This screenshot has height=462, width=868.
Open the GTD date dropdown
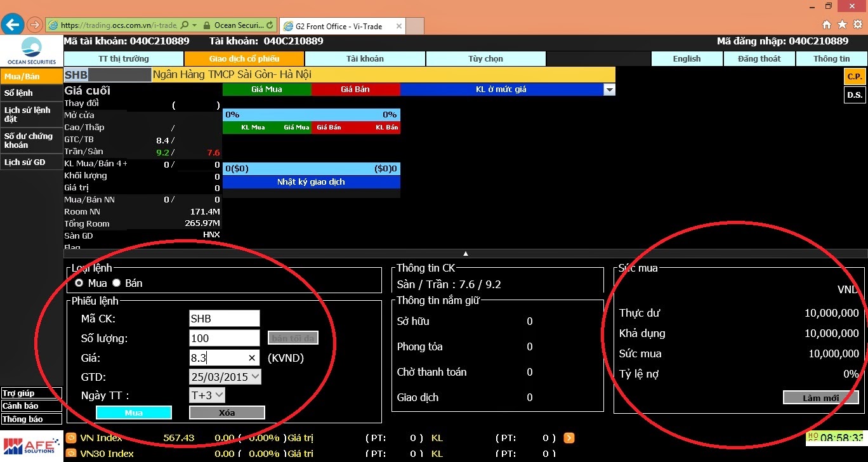(255, 376)
